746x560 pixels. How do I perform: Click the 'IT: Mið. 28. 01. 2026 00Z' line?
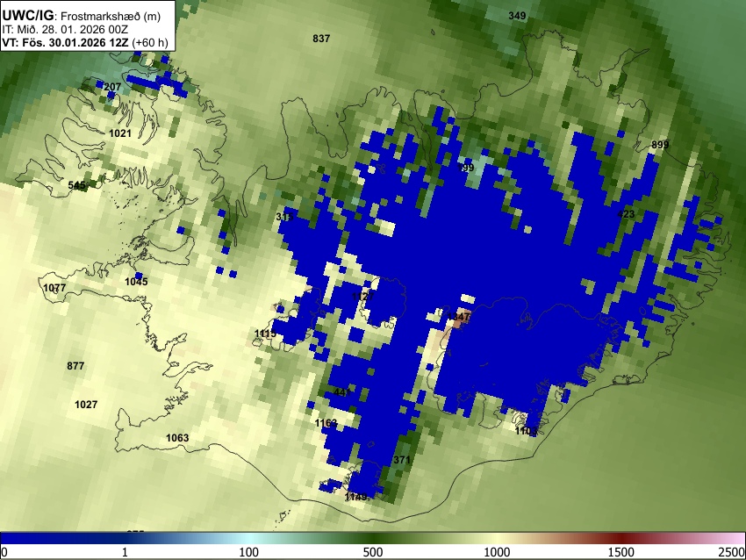(65, 30)
